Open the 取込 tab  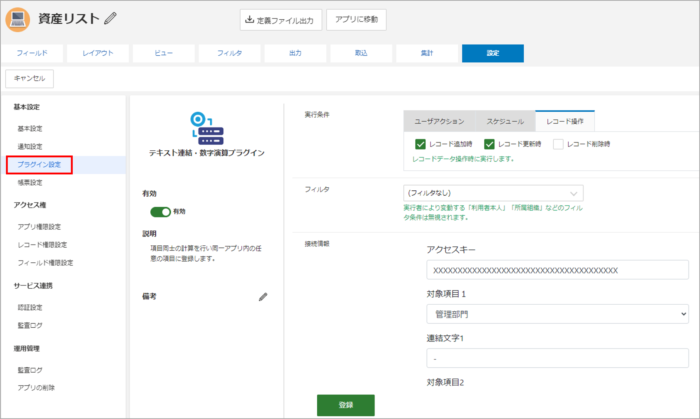point(361,53)
